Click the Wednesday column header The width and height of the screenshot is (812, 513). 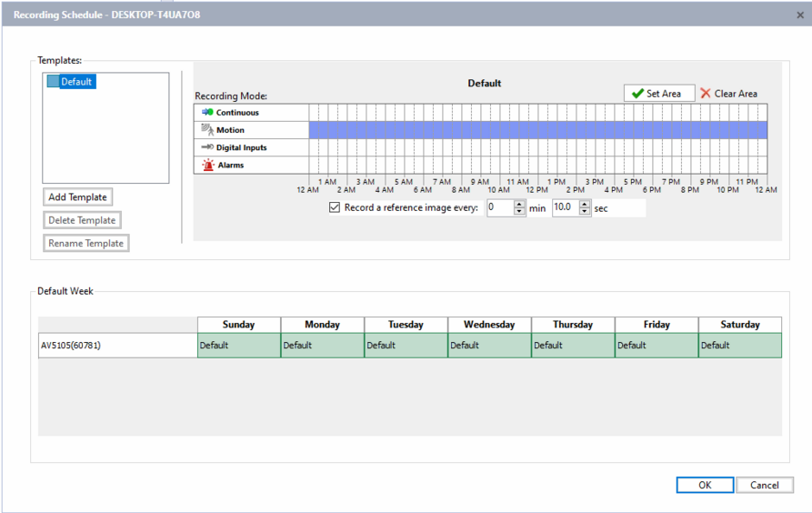click(489, 325)
